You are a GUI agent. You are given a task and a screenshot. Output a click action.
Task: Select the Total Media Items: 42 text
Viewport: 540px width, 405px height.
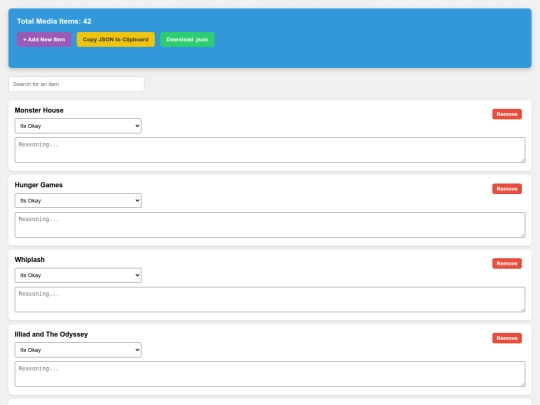[x=54, y=21]
